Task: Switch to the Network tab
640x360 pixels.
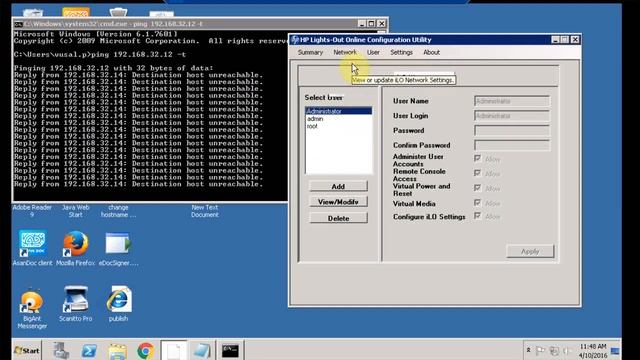Action: [344, 52]
